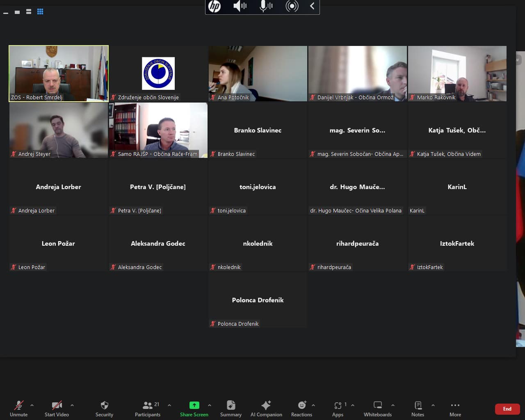Open the Notes tool
This screenshot has height=420, width=525.
(x=418, y=406)
